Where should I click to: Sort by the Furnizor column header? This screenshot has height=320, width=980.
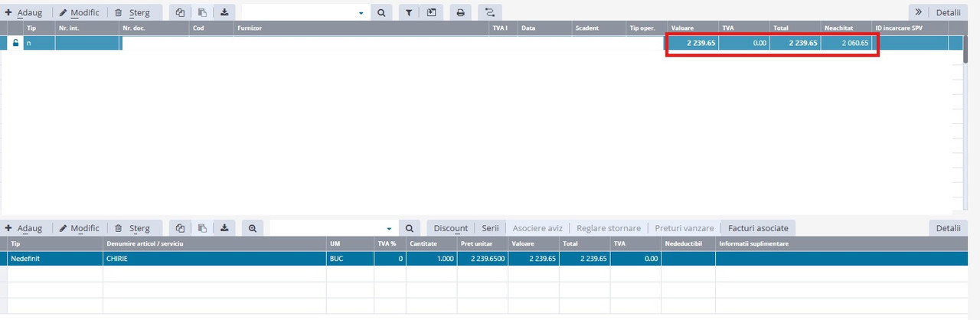(361, 28)
